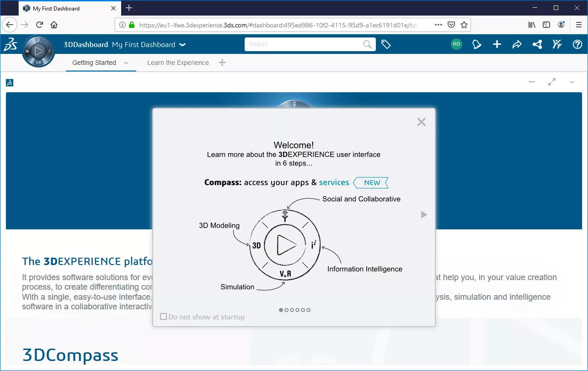Expand the My First Dashboard dropdown
Image resolution: width=588 pixels, height=371 pixels.
pos(182,45)
